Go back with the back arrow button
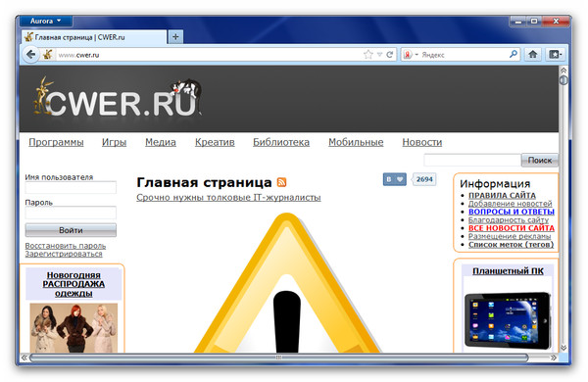Screen dimensions: 588x382 point(30,55)
